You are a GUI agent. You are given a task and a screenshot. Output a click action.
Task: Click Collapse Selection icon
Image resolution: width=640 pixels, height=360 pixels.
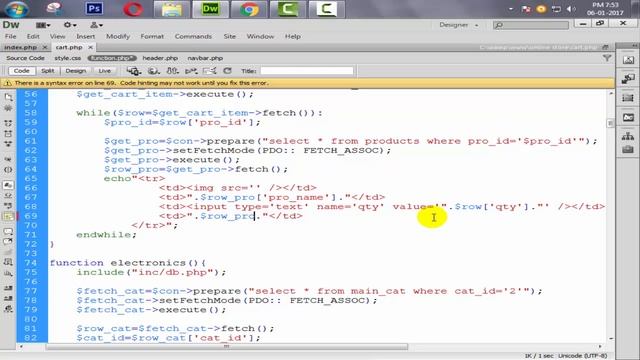click(x=8, y=133)
